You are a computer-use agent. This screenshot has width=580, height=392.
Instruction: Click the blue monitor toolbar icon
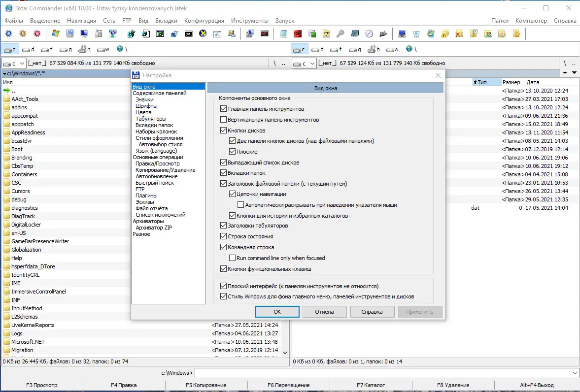[84, 33]
